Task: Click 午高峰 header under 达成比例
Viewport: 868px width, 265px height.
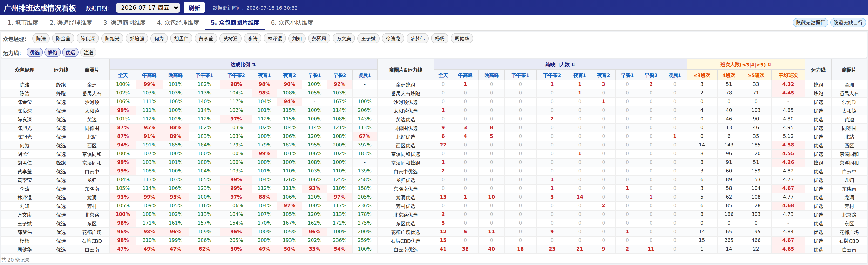Action: pyautogui.click(x=149, y=75)
